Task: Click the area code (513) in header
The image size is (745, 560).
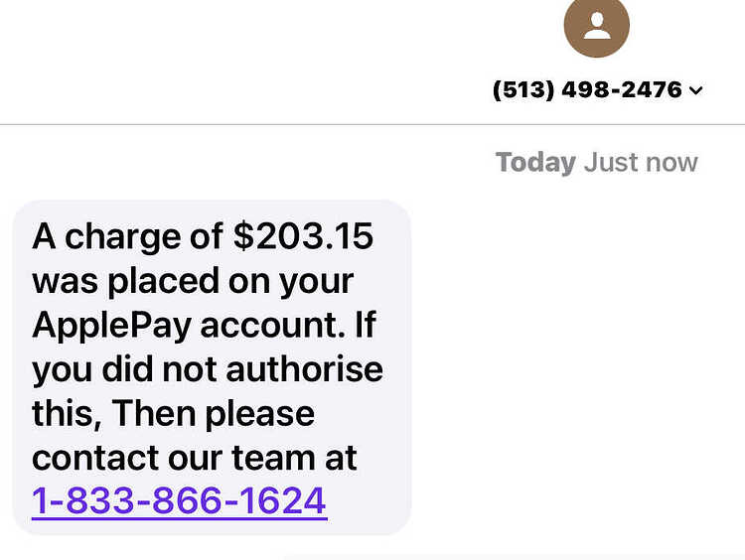Action: [523, 89]
